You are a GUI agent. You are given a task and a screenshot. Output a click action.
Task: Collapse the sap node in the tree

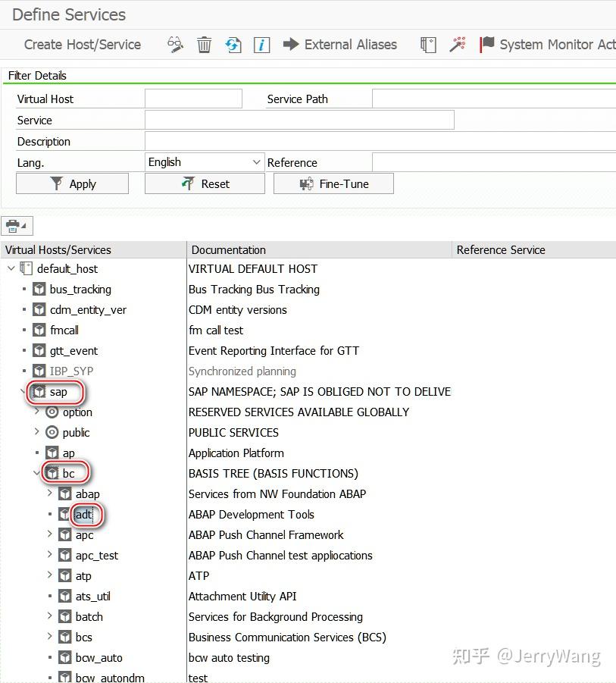(x=22, y=392)
